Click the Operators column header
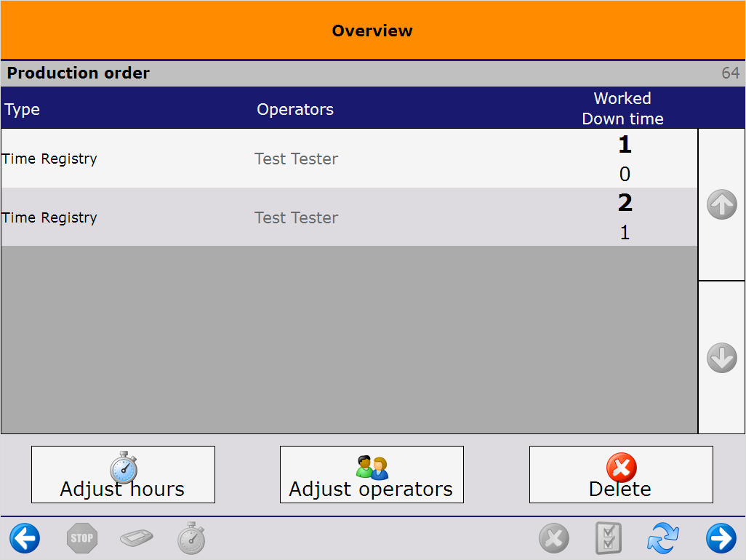This screenshot has width=746, height=560. 295,110
